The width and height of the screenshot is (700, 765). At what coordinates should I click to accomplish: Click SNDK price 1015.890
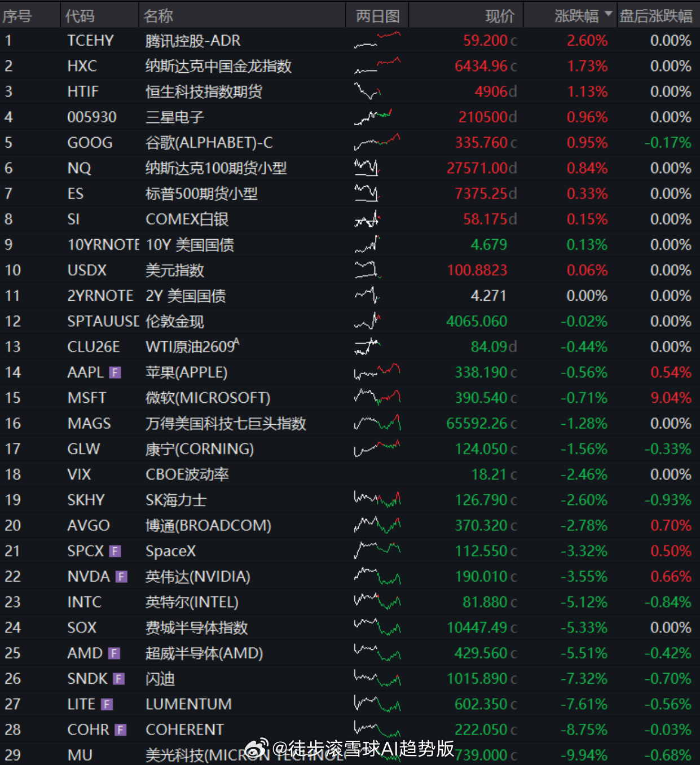pos(477,679)
